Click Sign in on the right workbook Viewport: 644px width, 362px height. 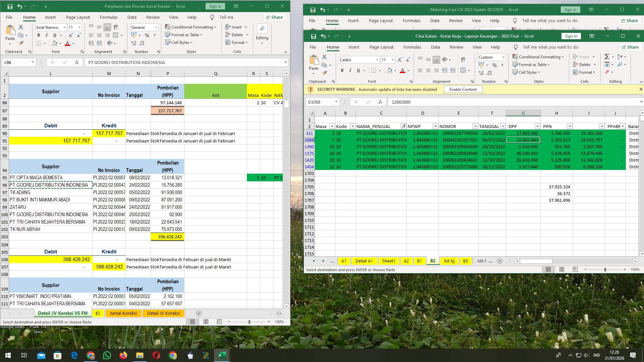pyautogui.click(x=571, y=36)
